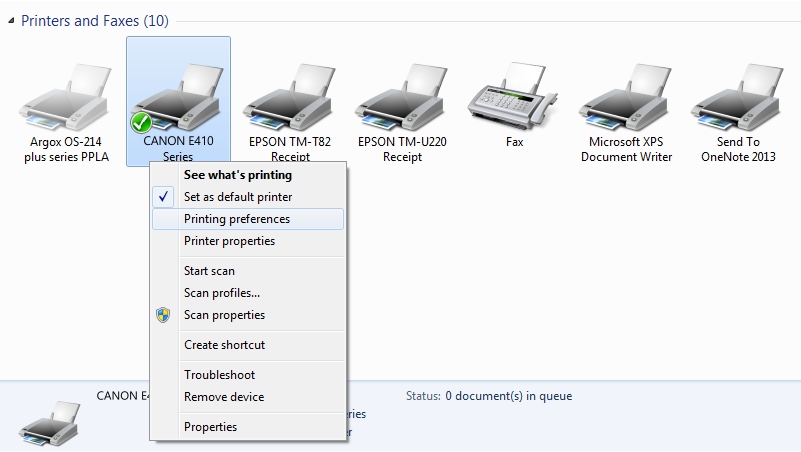Click the CANON E410 Series printer icon
801x452 pixels.
pos(178,98)
